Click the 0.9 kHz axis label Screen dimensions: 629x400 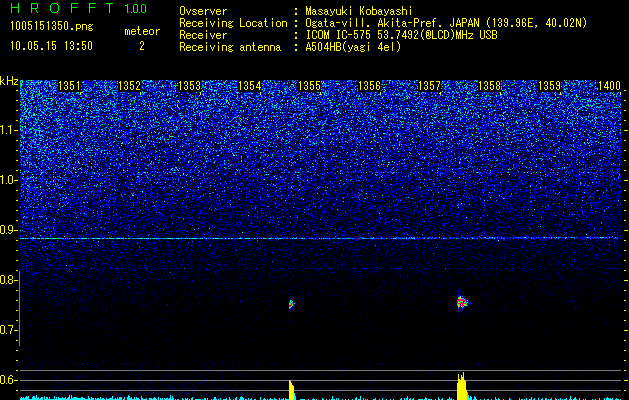point(8,230)
